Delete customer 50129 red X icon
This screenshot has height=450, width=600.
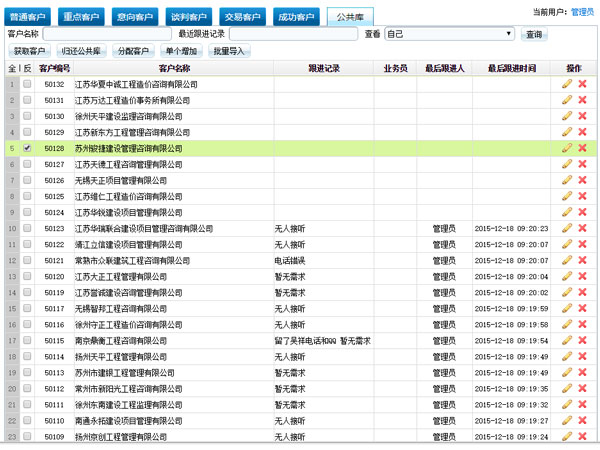[x=582, y=132]
